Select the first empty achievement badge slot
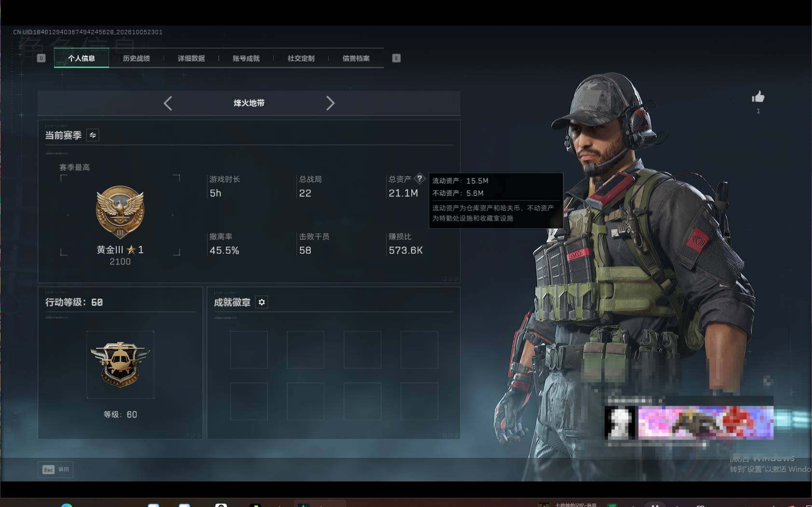The image size is (812, 507). [249, 350]
